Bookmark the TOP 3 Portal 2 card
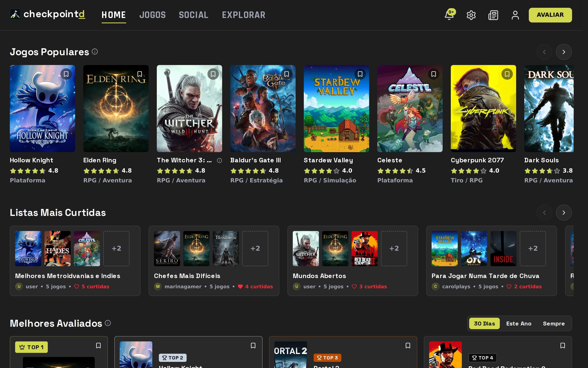Image resolution: width=588 pixels, height=368 pixels. [408, 346]
